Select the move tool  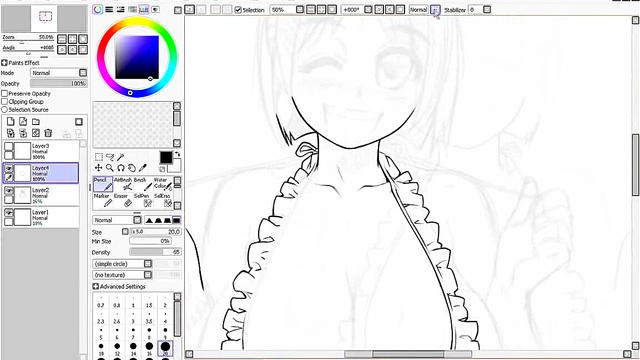98,168
